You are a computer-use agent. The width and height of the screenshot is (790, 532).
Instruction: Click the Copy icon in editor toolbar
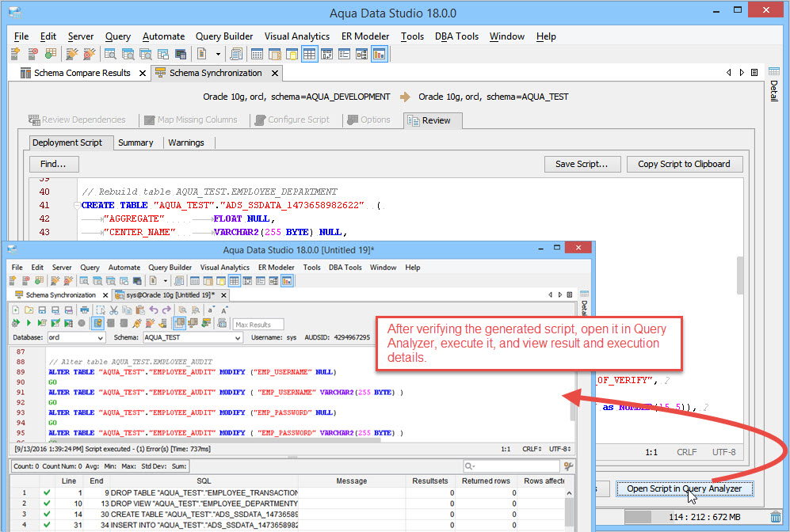coord(127,310)
